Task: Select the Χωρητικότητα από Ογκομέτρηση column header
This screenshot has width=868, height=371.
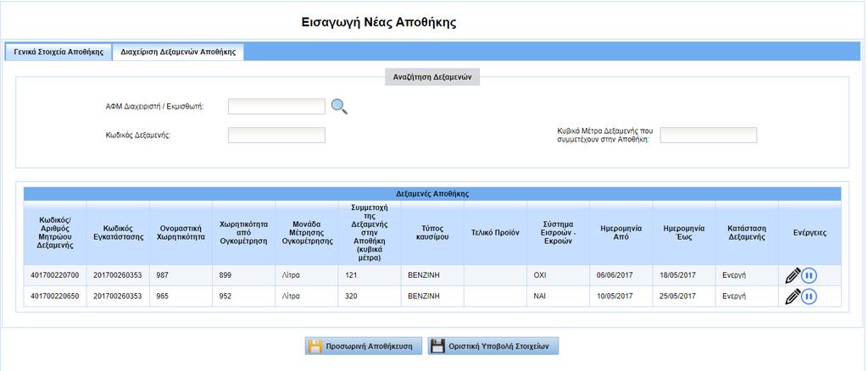Action: [244, 233]
